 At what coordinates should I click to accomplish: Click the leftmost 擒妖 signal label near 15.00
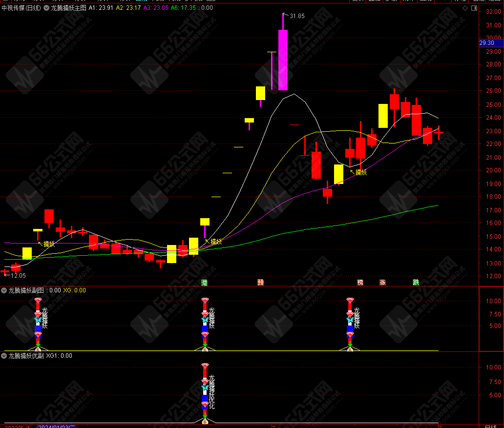pos(49,244)
